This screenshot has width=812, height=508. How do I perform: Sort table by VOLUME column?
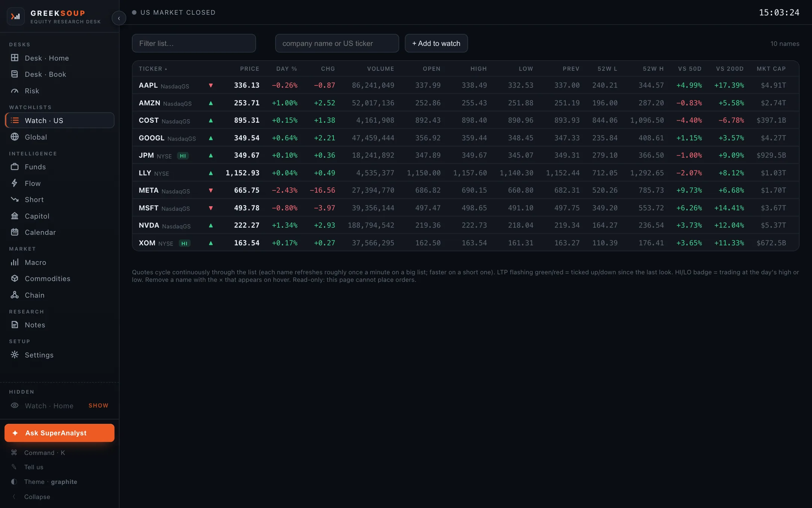click(380, 68)
